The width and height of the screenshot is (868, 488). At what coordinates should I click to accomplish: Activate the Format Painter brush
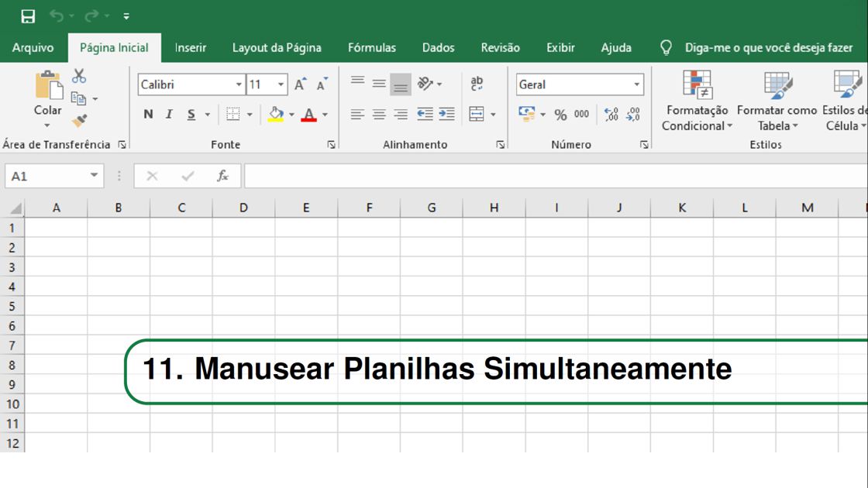click(x=80, y=120)
